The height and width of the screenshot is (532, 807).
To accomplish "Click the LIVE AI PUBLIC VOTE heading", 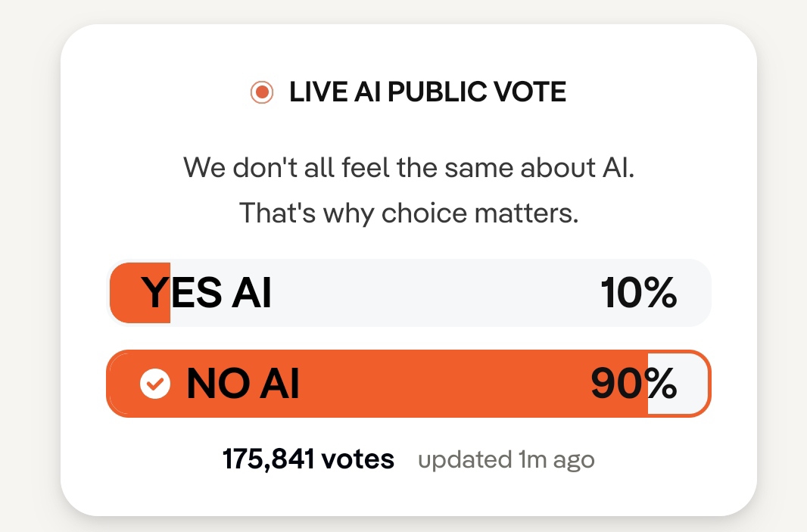I will 427,93.
